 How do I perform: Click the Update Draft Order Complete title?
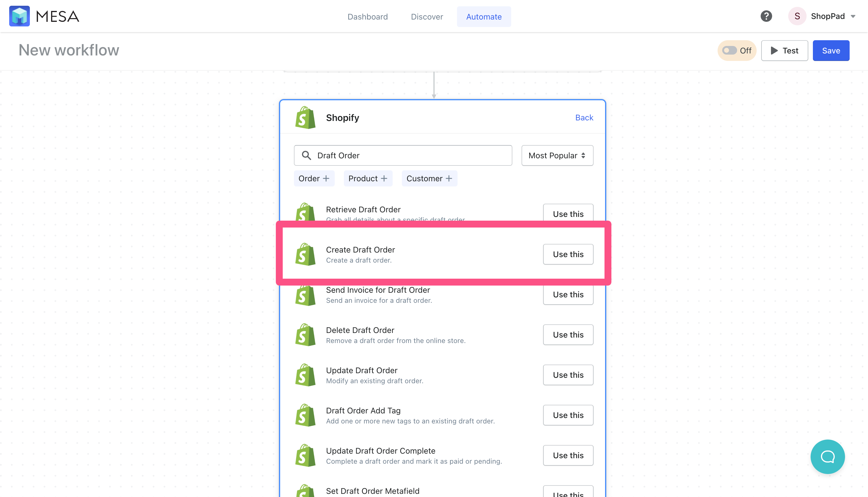point(380,451)
